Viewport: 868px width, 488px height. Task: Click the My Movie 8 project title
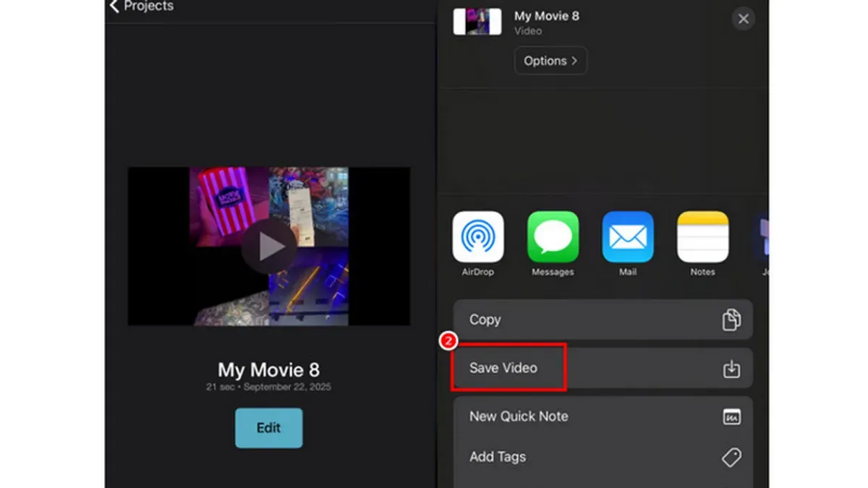point(268,370)
